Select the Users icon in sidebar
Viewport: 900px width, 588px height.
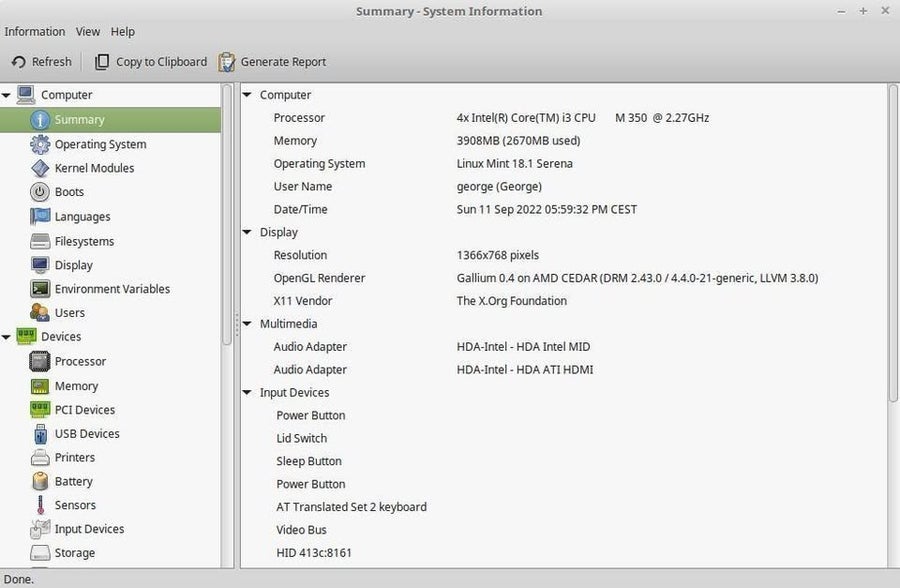(x=40, y=312)
